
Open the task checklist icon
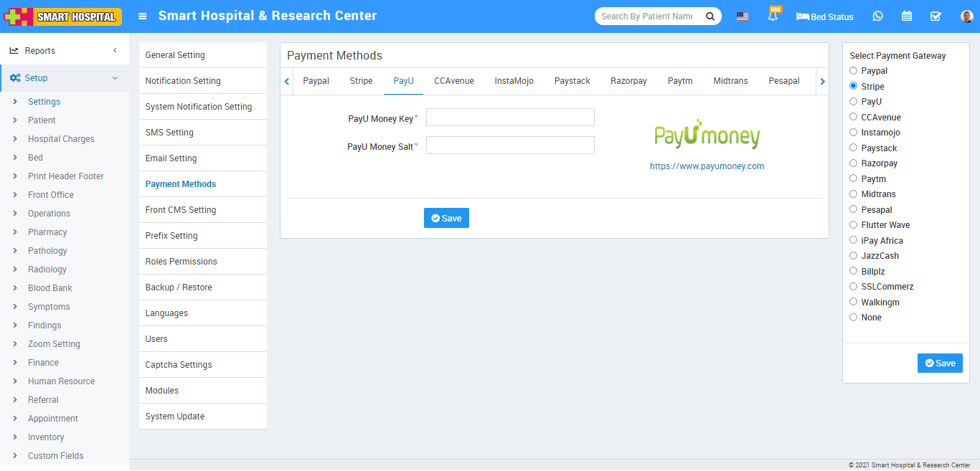pos(936,16)
